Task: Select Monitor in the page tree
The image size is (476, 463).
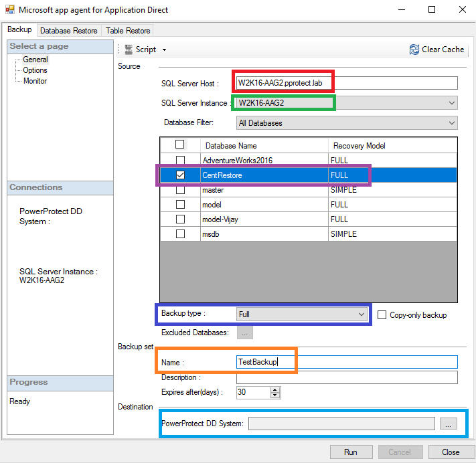Action: [35, 81]
